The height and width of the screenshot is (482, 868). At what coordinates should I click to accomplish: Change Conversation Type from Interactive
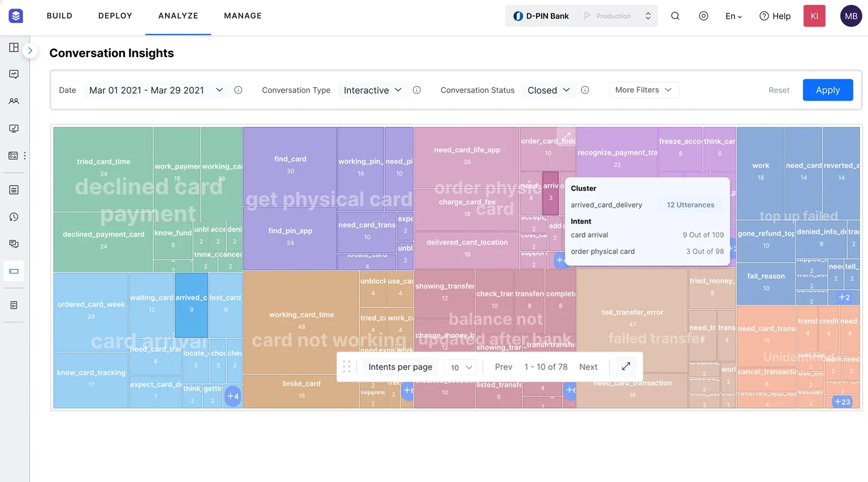[373, 90]
